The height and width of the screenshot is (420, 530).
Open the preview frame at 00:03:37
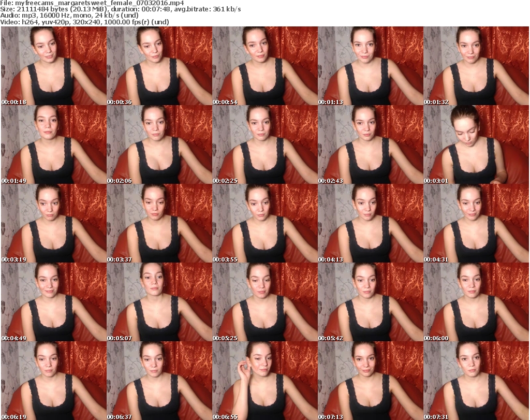click(159, 223)
